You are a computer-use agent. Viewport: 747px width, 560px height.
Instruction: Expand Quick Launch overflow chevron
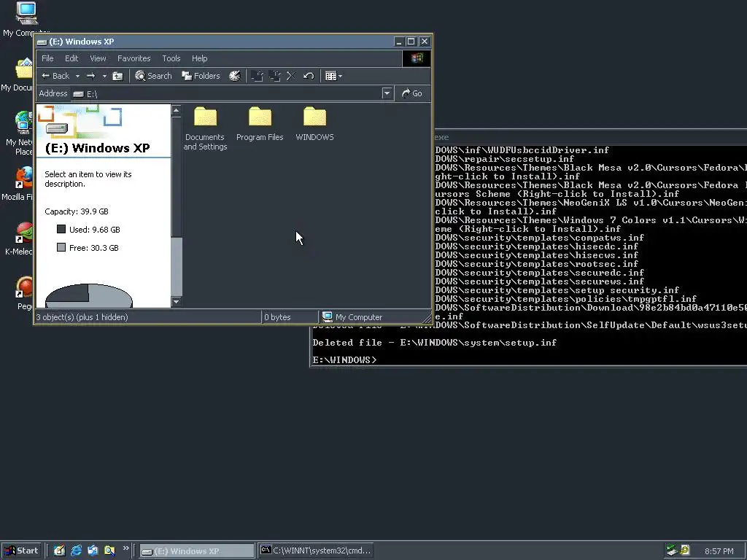point(125,548)
